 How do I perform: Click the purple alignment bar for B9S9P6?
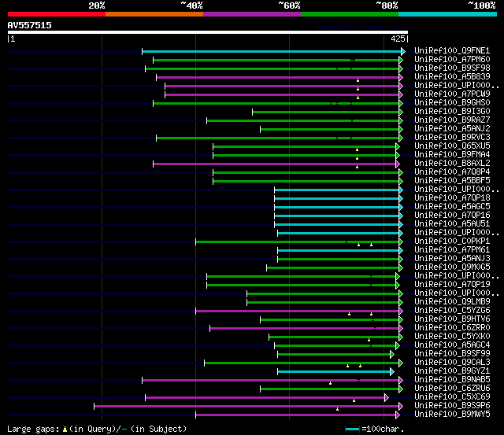tap(246, 407)
